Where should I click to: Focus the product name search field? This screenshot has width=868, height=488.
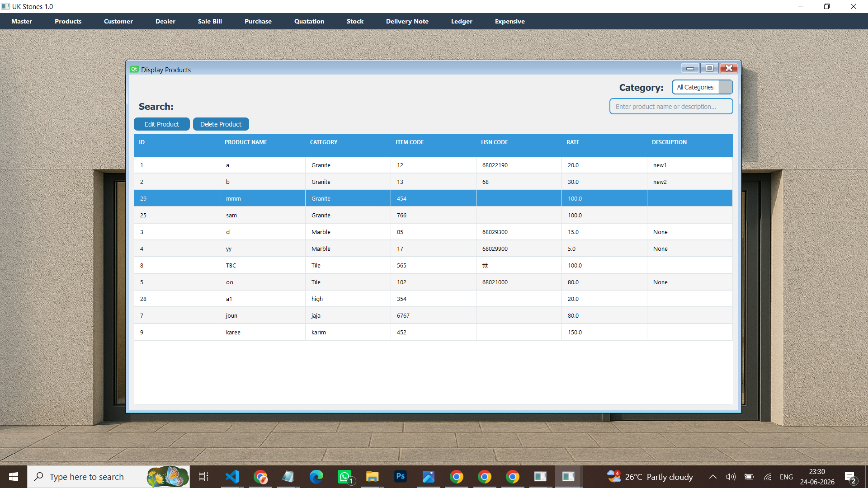(x=671, y=107)
